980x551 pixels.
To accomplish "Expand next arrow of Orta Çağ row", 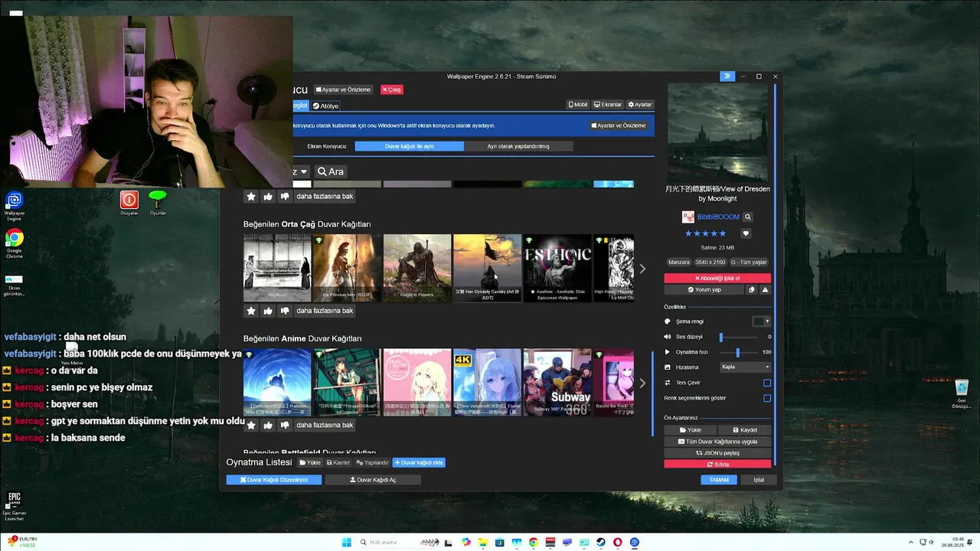I will 642,269.
